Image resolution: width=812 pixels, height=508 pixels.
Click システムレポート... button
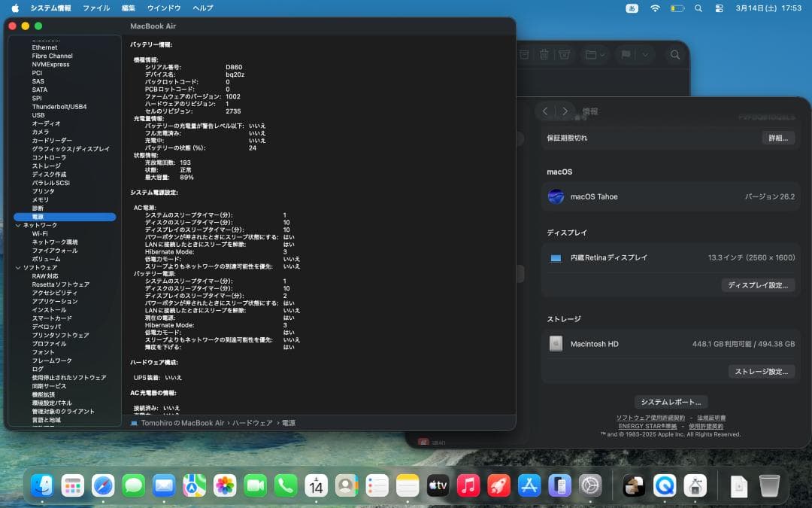(671, 402)
